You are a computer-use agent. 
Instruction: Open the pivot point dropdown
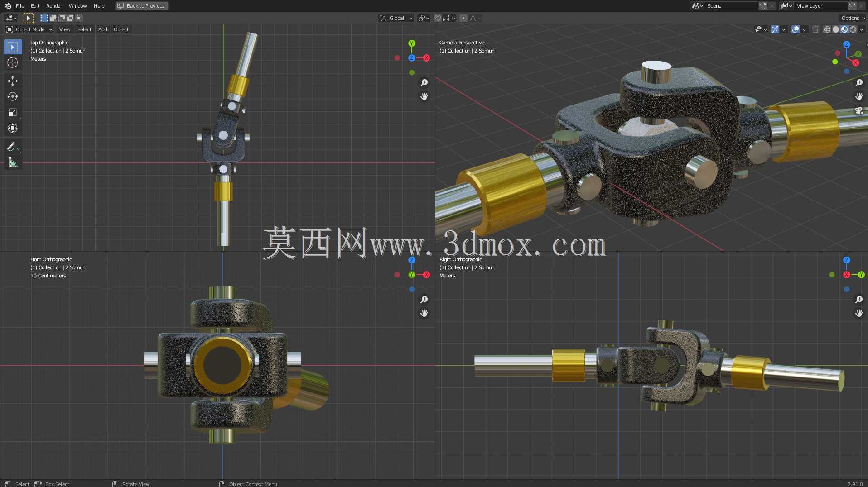(x=424, y=18)
